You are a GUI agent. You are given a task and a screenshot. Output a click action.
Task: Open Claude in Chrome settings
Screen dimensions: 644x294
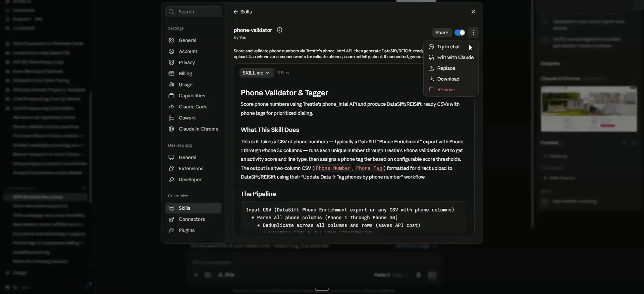coord(193,129)
